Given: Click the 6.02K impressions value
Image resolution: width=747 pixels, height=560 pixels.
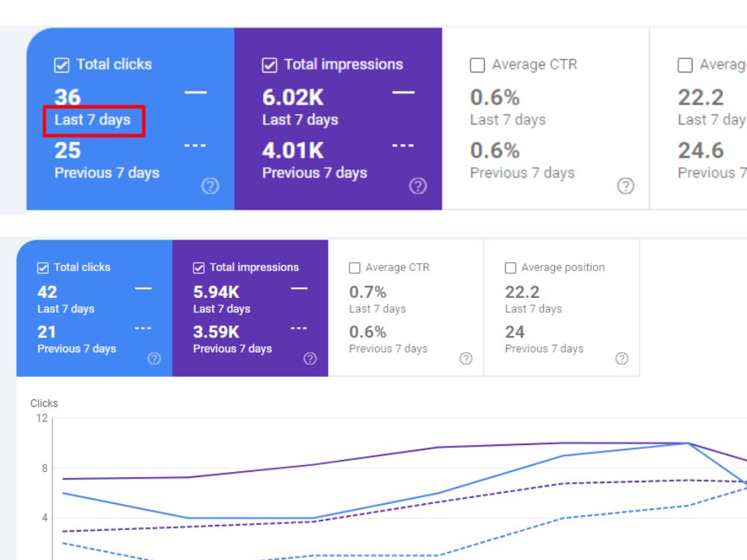Looking at the screenshot, I should 293,98.
